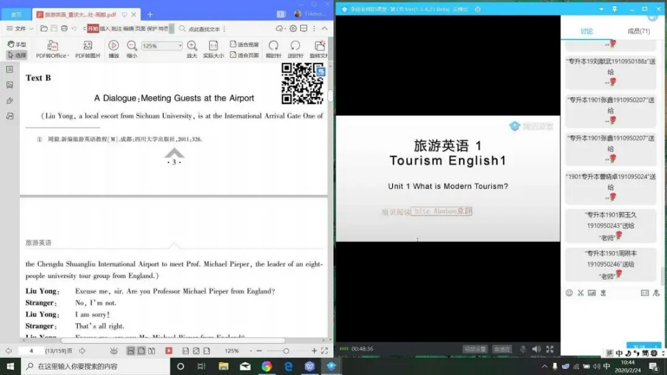Expand the 文件 menu dropdown
667x375 pixels.
[x=20, y=28]
